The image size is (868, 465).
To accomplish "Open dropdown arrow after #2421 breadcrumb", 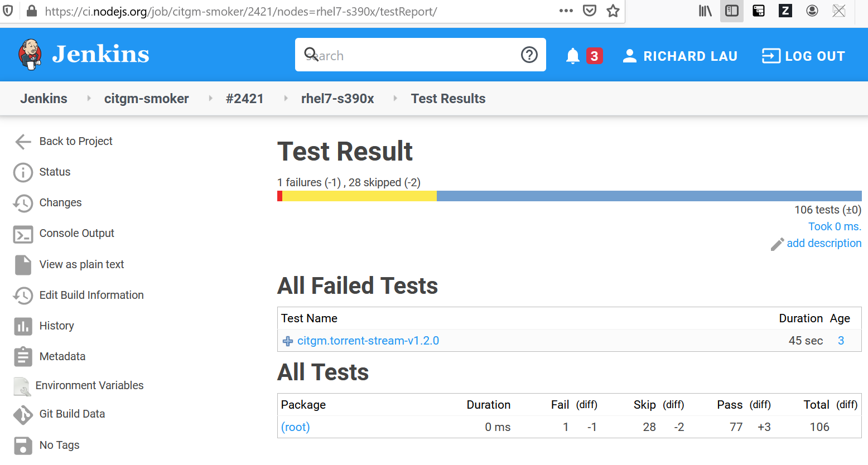I will tap(286, 99).
